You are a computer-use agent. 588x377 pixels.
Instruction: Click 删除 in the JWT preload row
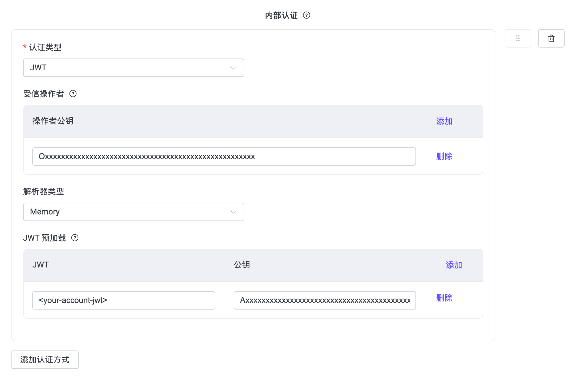point(444,298)
